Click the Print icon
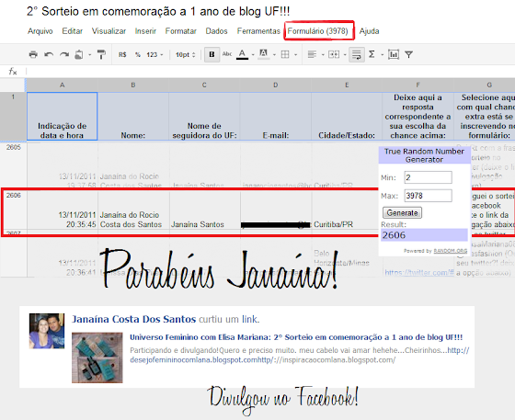The image size is (515, 420). point(33,54)
